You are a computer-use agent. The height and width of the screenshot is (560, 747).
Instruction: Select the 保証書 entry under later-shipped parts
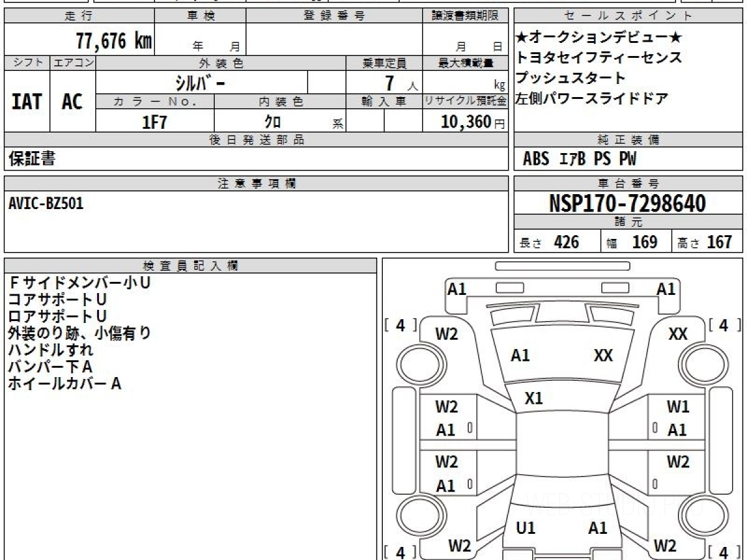pos(32,159)
